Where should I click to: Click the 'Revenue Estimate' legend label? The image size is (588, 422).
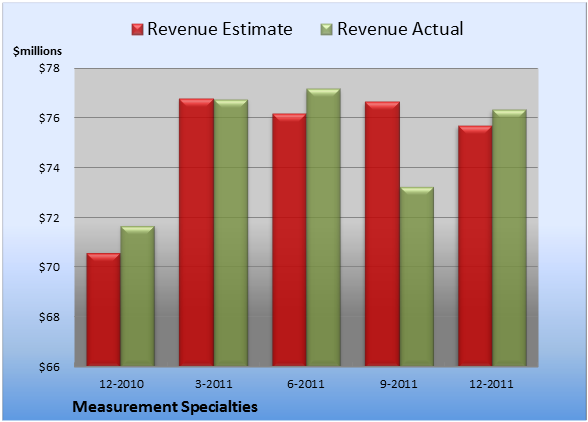click(220, 29)
